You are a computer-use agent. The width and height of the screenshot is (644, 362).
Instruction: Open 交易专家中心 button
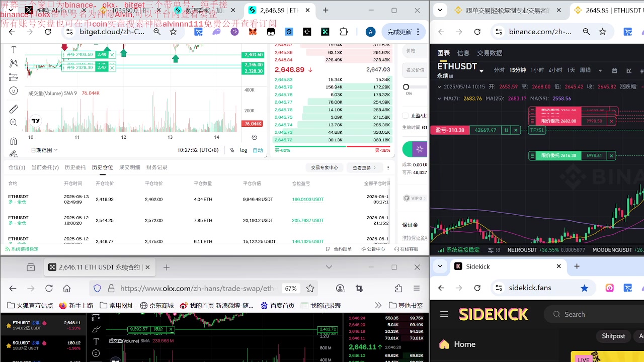tap(325, 167)
